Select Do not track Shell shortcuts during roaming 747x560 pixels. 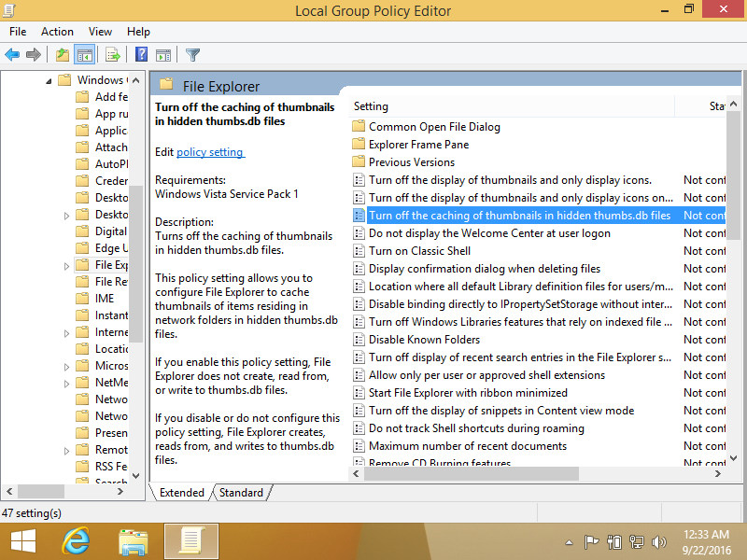[476, 428]
